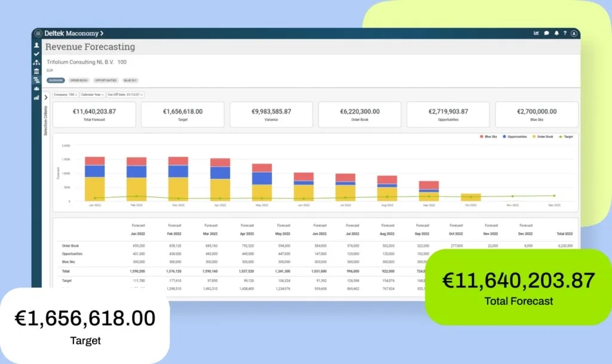612x364 pixels.
Task: Click the €9,983,585.87 Variance card
Action: 271,115
